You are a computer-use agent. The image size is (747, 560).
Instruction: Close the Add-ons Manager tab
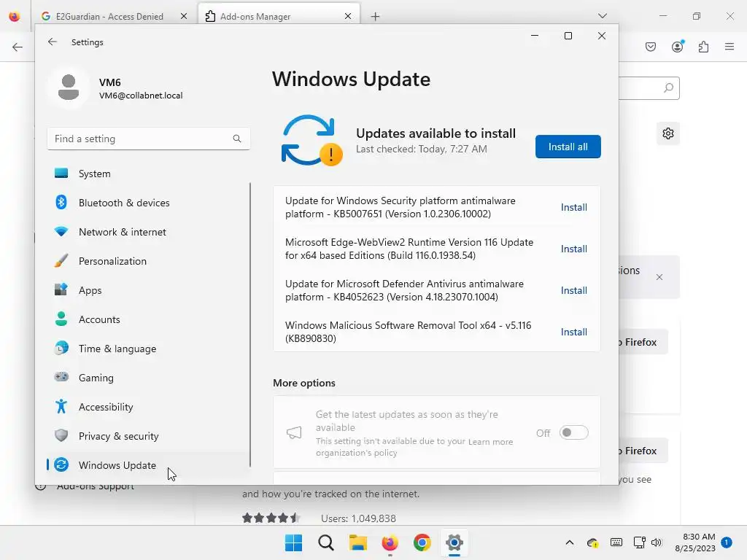348,16
